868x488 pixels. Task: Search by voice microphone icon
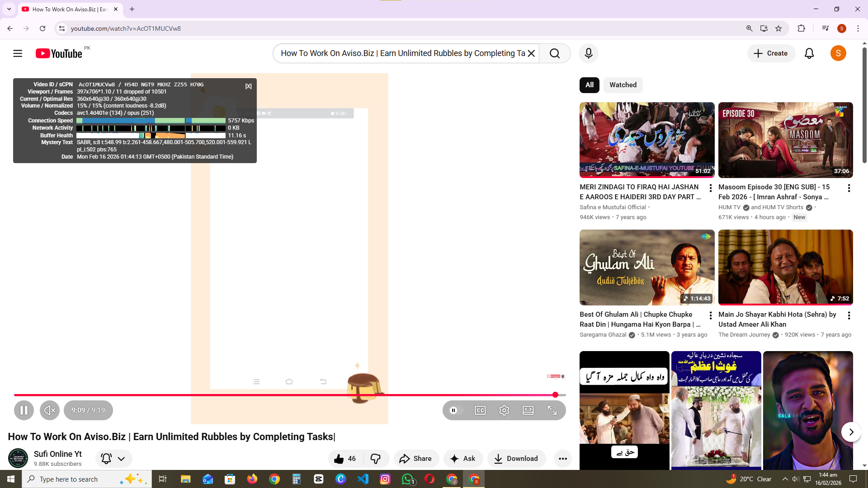(588, 53)
